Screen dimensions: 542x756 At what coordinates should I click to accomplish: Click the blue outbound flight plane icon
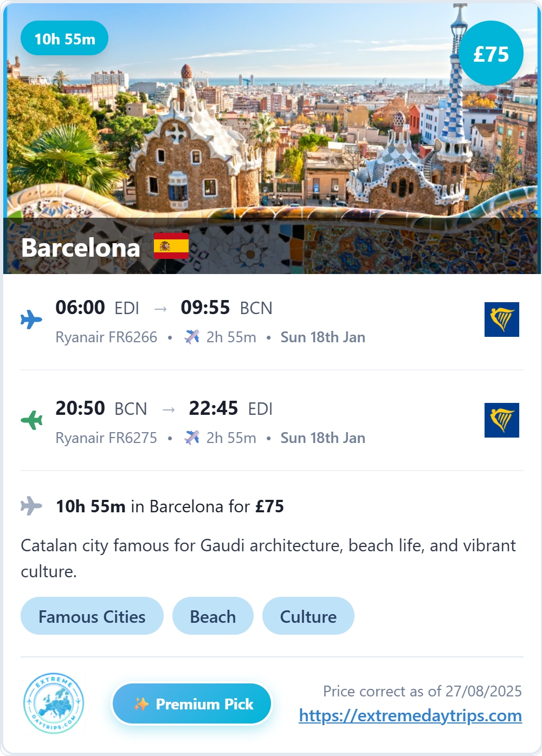tap(31, 320)
